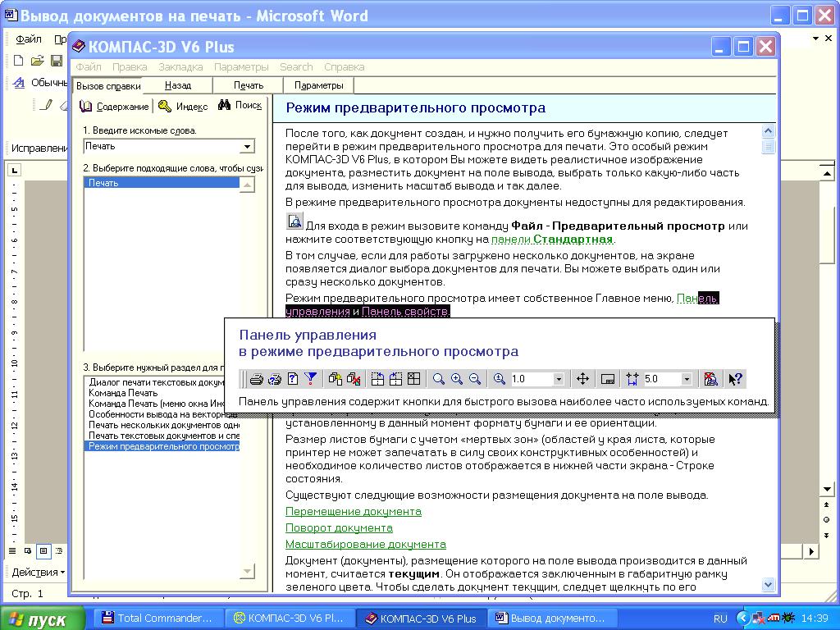The image size is (840, 630).
Task: Switch to Вывод документо... Word taskbar button
Action: click(551, 619)
